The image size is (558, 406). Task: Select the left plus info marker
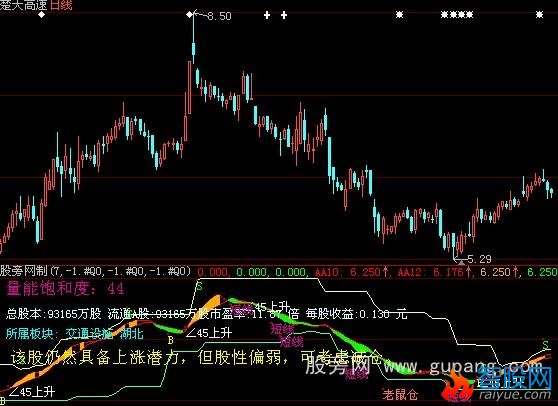point(267,15)
